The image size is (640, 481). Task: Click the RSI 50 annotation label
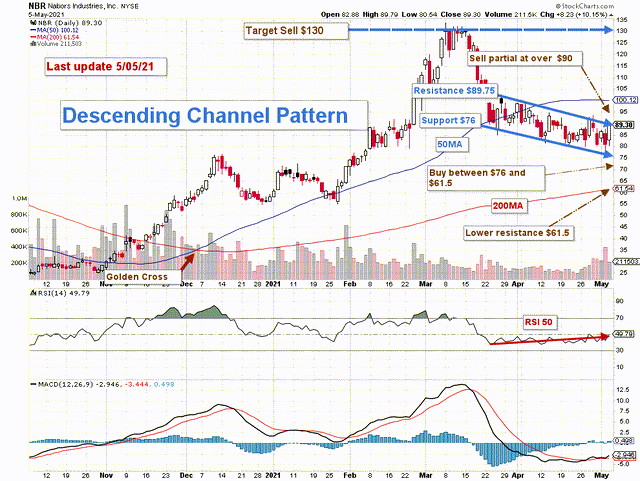[x=538, y=322]
